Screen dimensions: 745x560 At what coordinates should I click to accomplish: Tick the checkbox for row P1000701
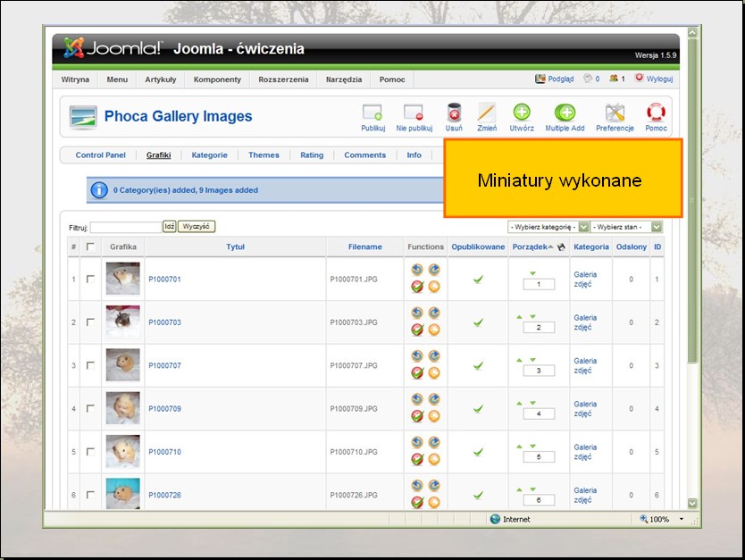[90, 280]
